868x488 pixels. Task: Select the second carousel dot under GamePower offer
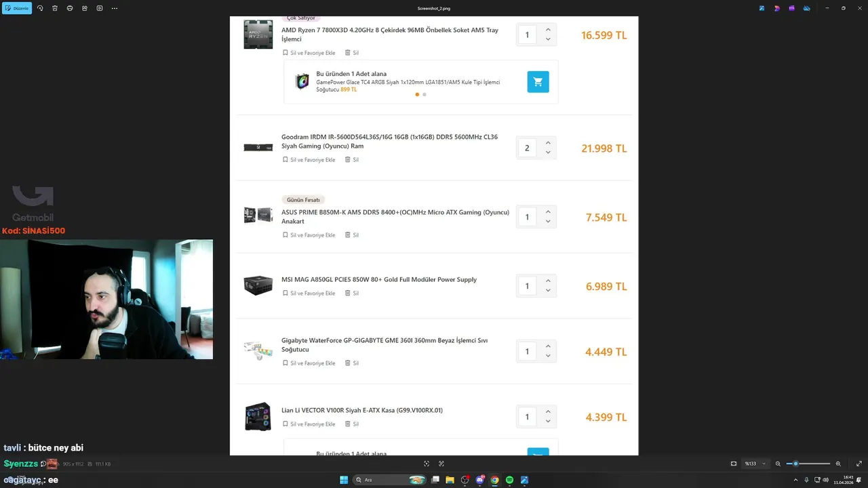(425, 95)
